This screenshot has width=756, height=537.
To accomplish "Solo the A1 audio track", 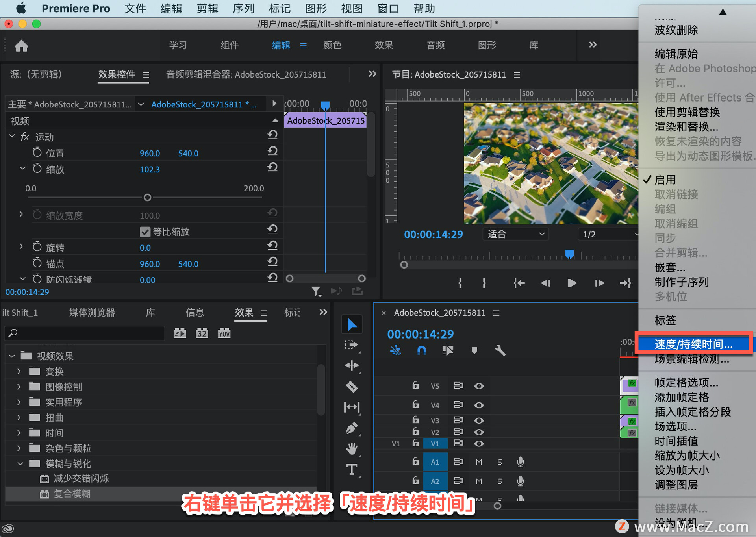I will [x=499, y=462].
